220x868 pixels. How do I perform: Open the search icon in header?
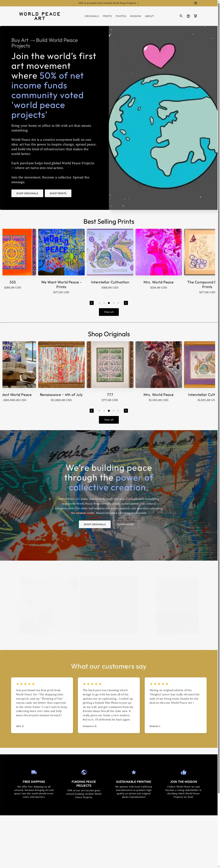181,16
